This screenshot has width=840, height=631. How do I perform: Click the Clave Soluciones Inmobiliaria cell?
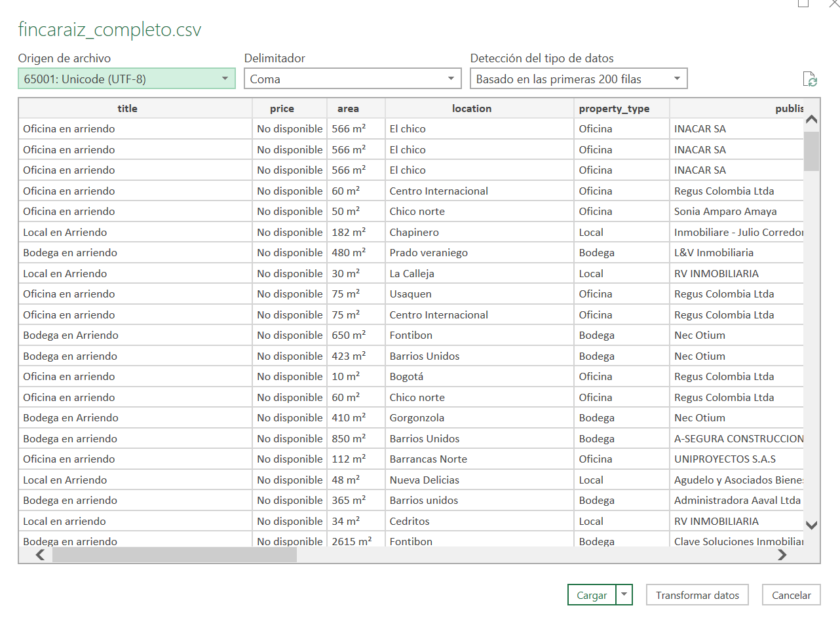point(736,541)
